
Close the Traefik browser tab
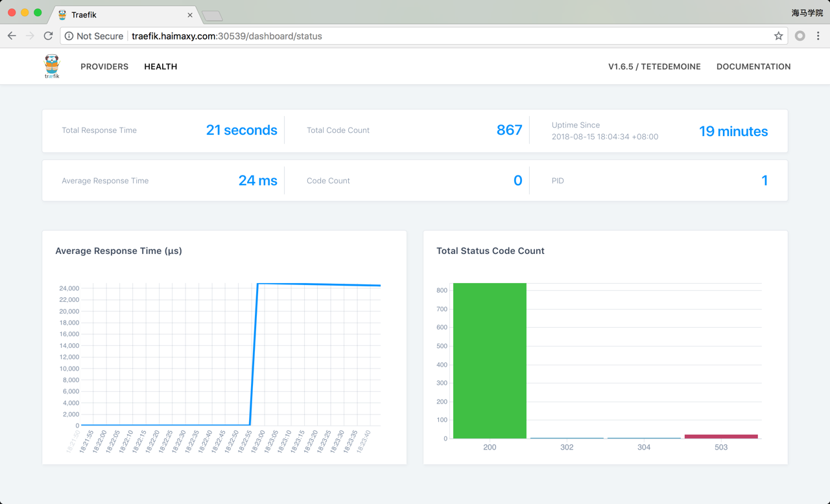point(190,15)
